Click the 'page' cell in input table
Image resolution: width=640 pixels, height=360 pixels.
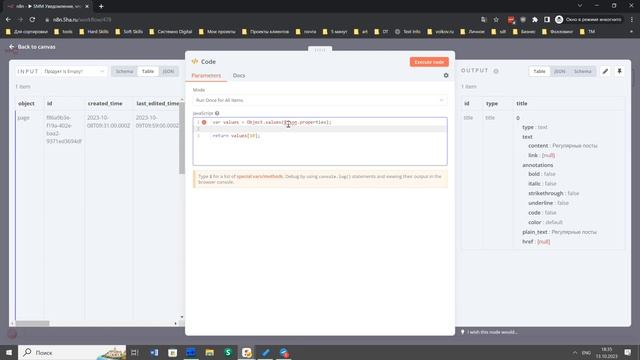point(24,118)
